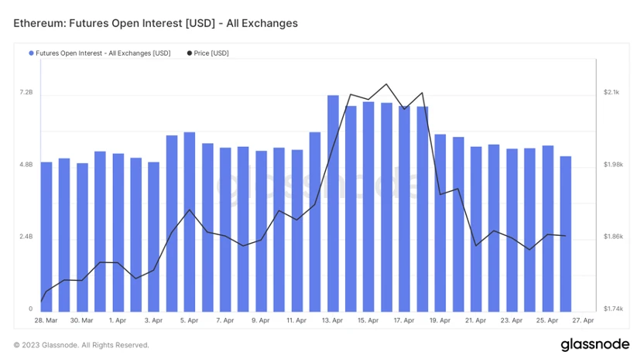Select the first bar at 28. Mar
This screenshot has width=644, height=362.
[46, 237]
